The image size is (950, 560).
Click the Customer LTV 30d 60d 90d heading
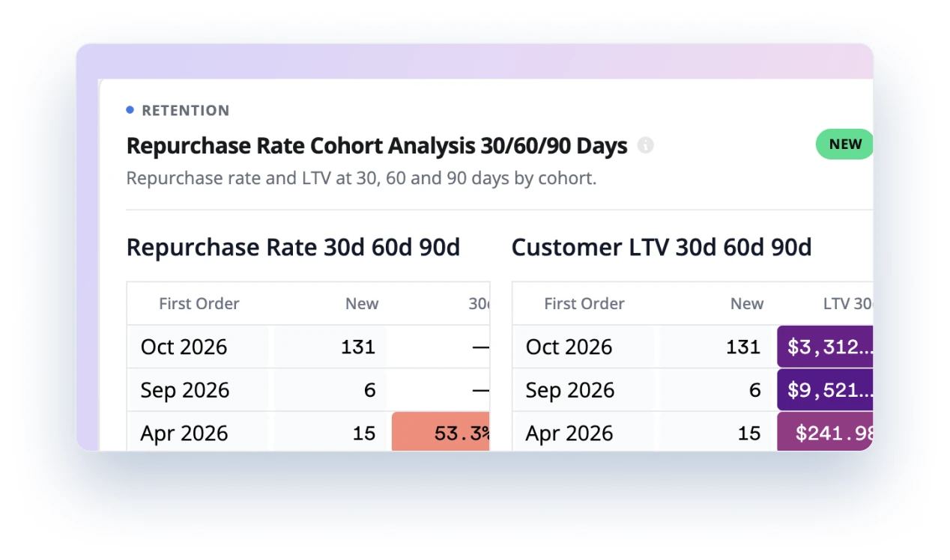pyautogui.click(x=662, y=247)
